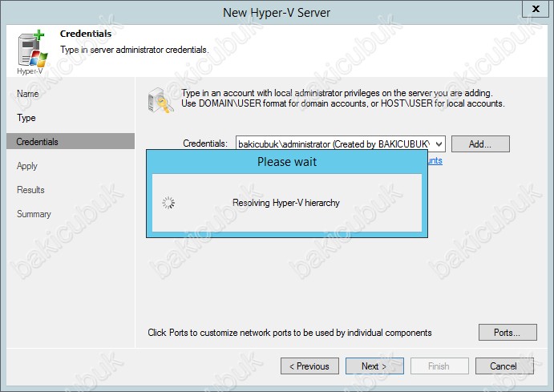Viewport: 554px width, 392px height.
Task: Select the Credentials step in sidebar
Action: (x=71, y=141)
